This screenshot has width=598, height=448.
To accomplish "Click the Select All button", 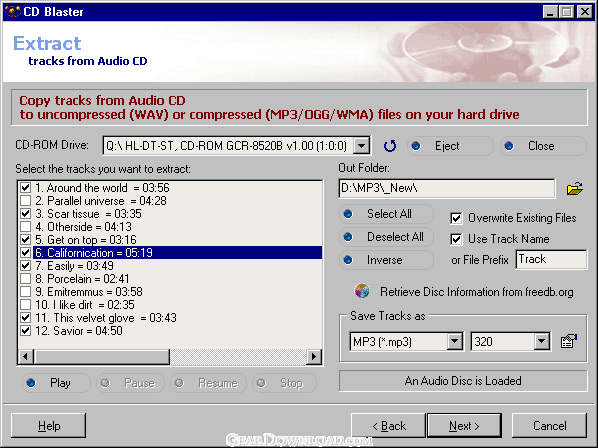I will pos(386,214).
